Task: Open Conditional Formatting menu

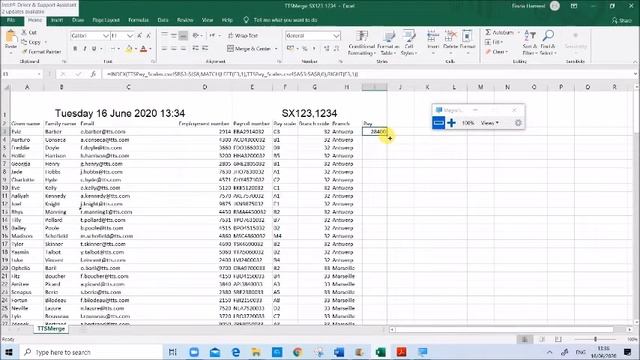Action: (x=361, y=43)
